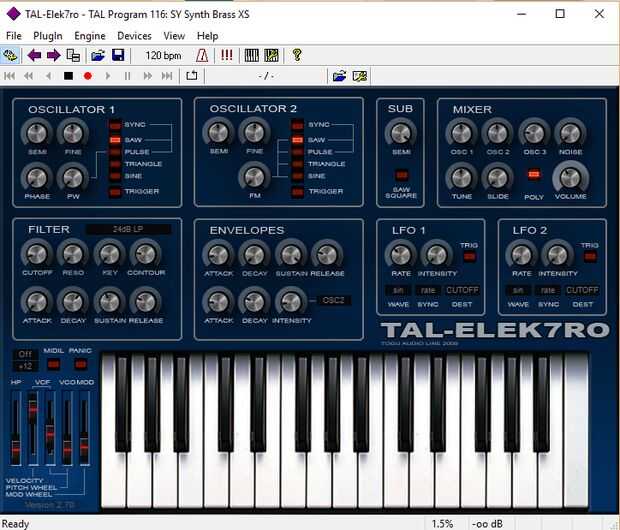Click the Mixer NOISE knob
This screenshot has width=620, height=530.
point(570,134)
